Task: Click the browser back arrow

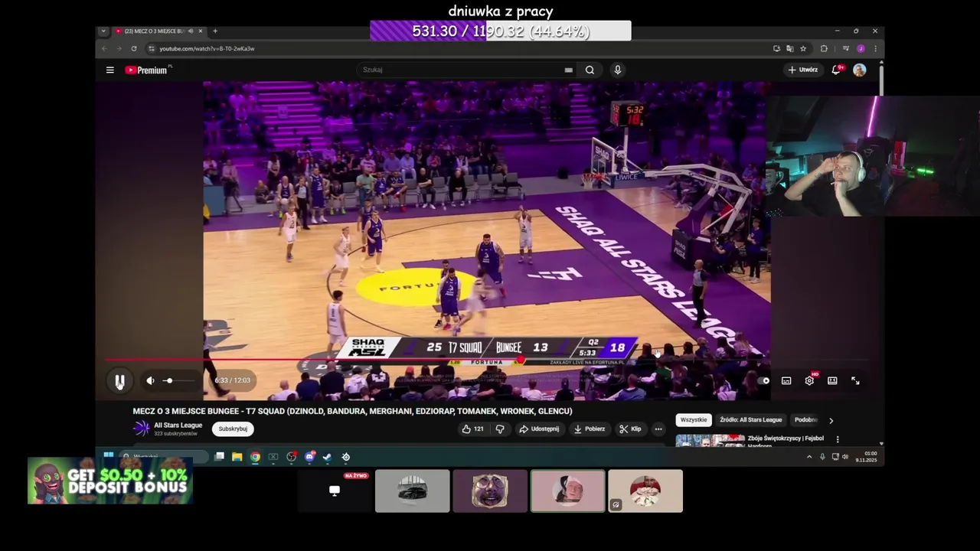Action: pyautogui.click(x=106, y=48)
